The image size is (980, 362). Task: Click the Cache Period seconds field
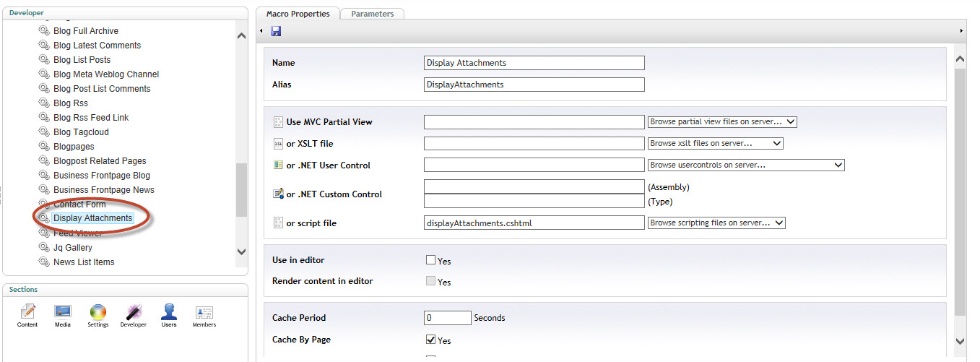448,317
